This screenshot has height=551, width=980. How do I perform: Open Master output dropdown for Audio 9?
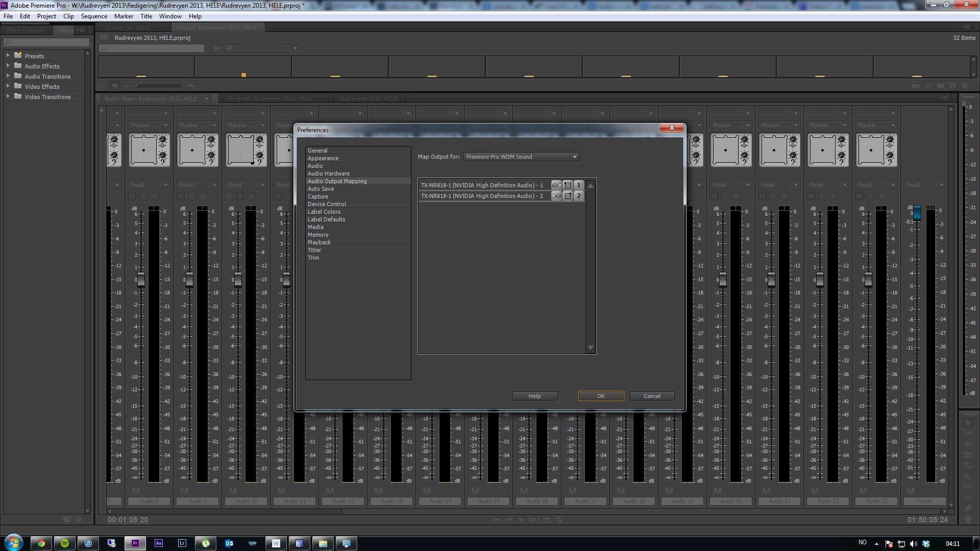[x=197, y=125]
